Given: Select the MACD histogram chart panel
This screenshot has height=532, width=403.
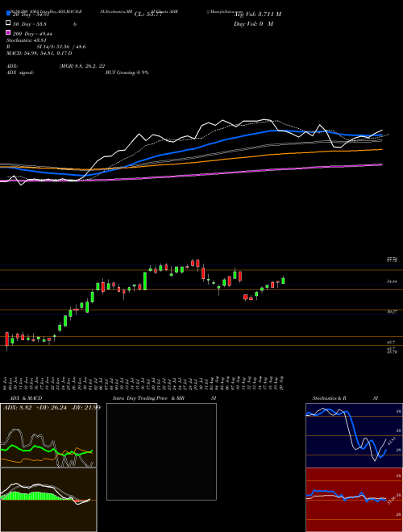Looking at the screenshot, I should click(x=48, y=500).
